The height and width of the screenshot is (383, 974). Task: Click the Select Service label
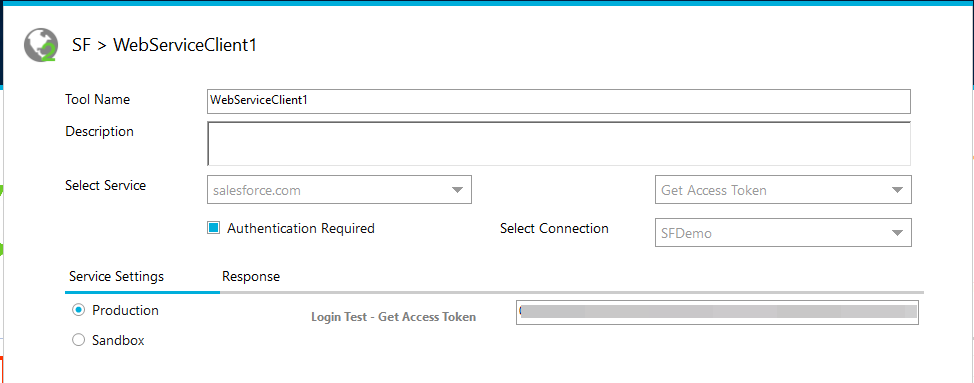coord(106,185)
